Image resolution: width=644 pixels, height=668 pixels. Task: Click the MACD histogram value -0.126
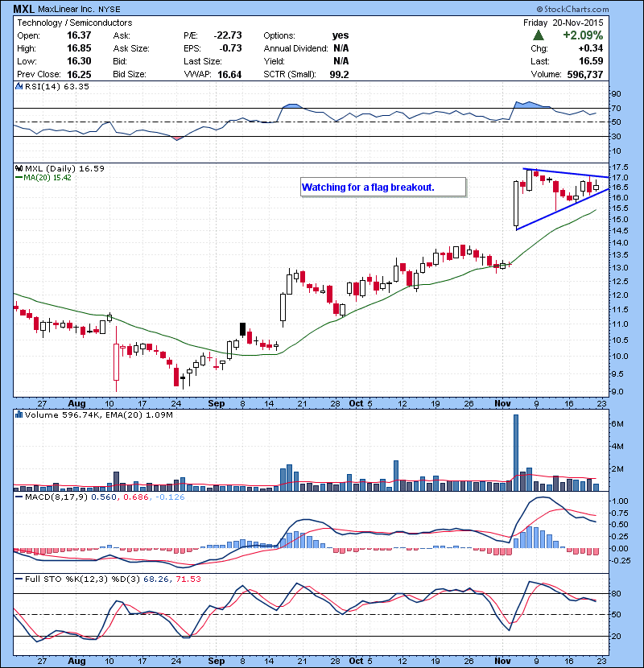(x=170, y=497)
